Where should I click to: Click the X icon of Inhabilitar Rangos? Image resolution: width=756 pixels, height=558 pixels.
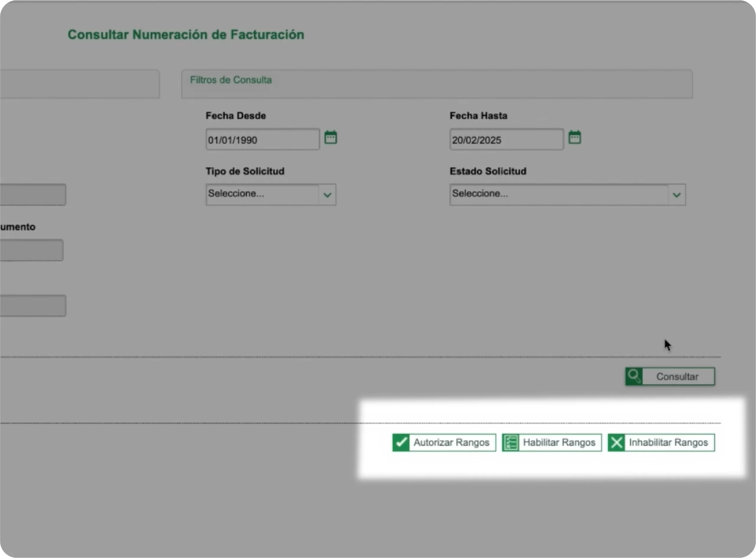click(616, 443)
